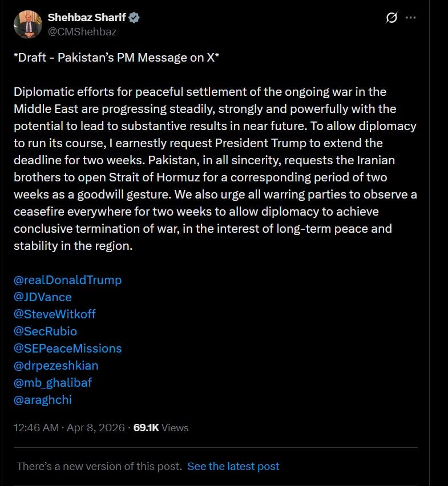Click the @drpezeshkian mention

[x=56, y=365]
